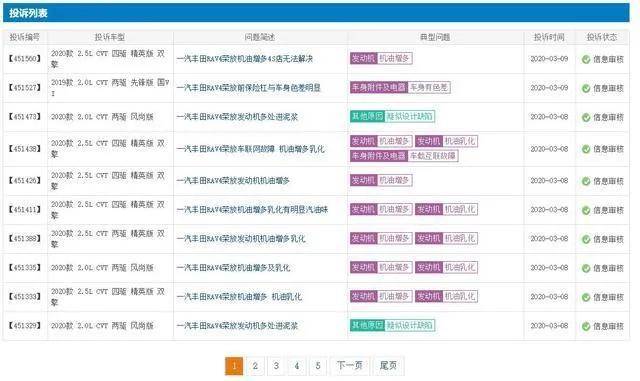Open complaint 发动机机油增多乳化 in row 451388

tap(241, 238)
